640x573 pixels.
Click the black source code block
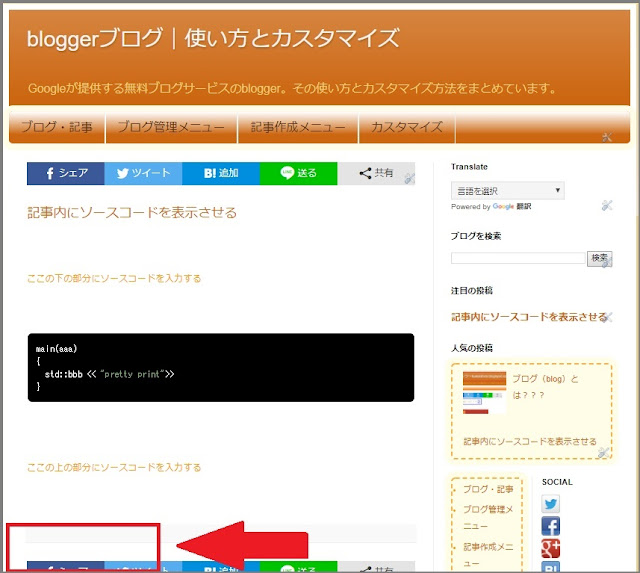pos(221,367)
